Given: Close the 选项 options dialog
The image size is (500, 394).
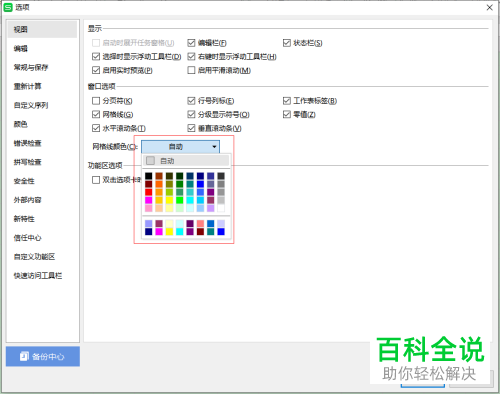Looking at the screenshot, I should [489, 7].
